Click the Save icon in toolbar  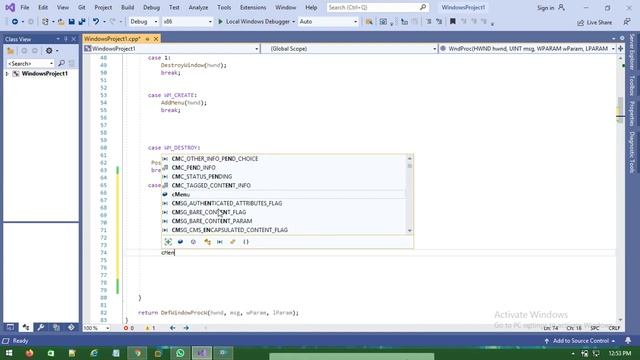[71, 22]
